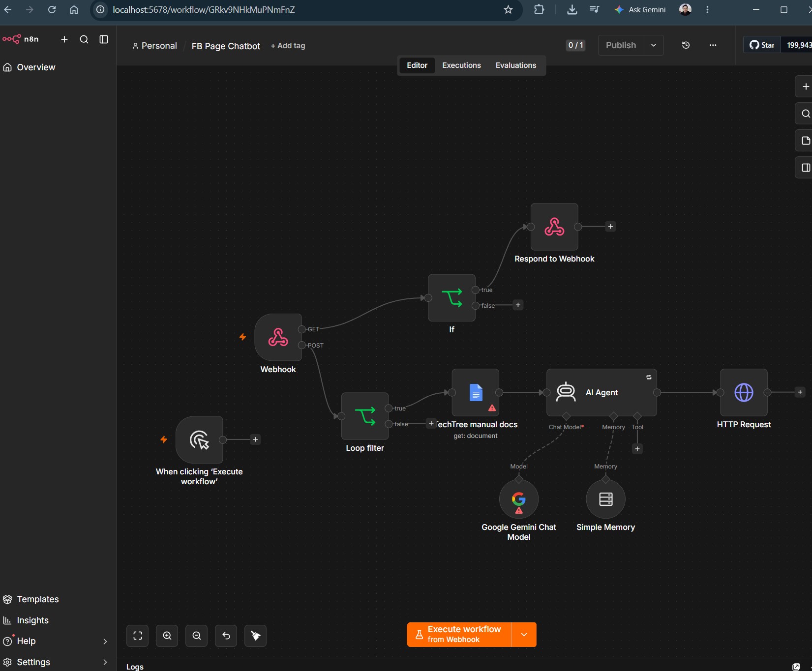This screenshot has height=671, width=812.
Task: Tidy up the workflow nodes
Action: click(256, 636)
